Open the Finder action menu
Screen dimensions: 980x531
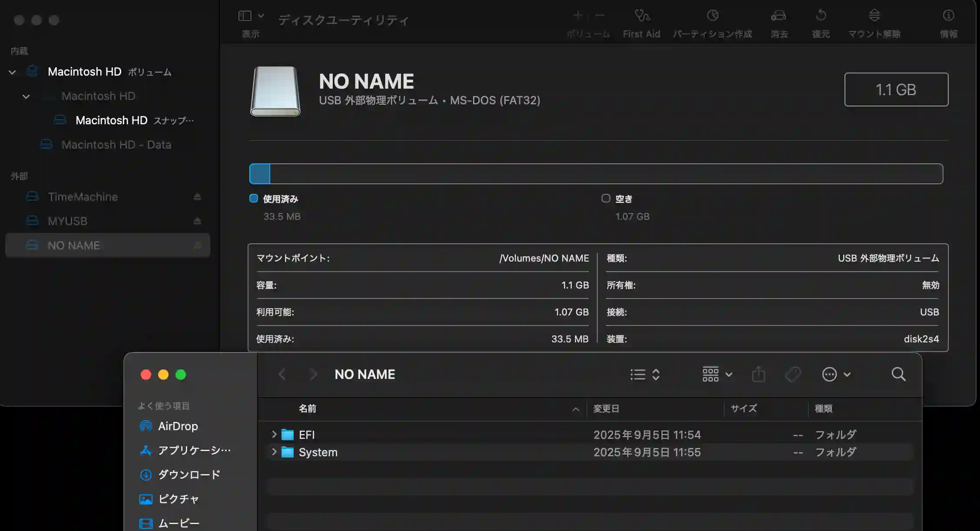click(836, 374)
